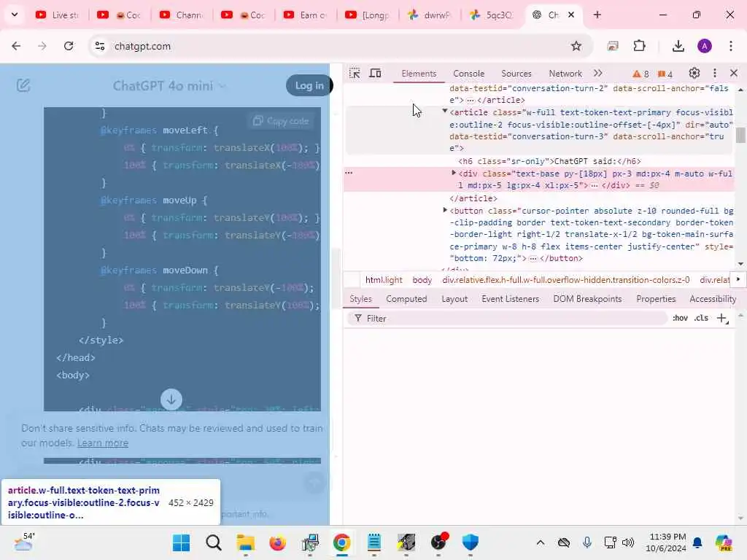This screenshot has width=747, height=560.
Task: Reload the chatgpt.com page
Action: (x=69, y=46)
